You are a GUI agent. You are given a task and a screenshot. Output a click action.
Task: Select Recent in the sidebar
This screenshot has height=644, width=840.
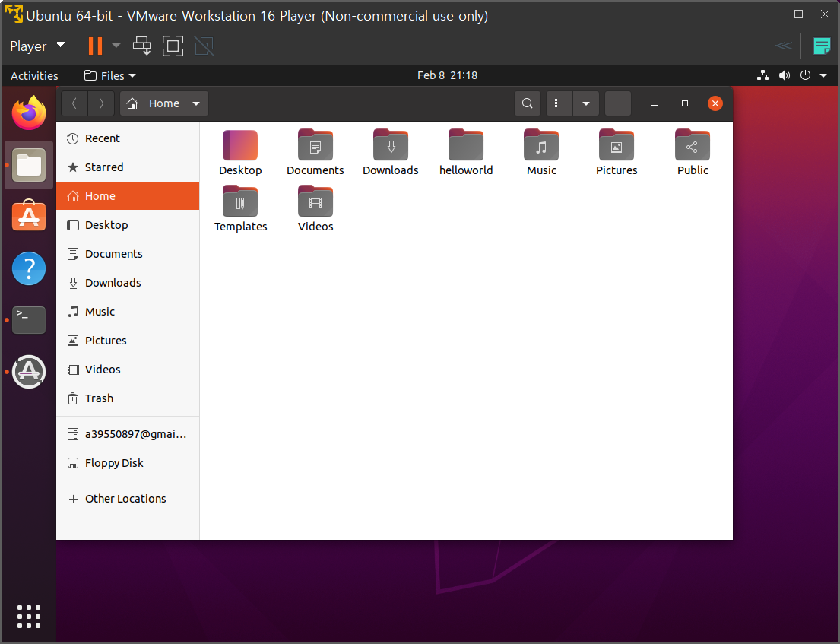point(128,138)
